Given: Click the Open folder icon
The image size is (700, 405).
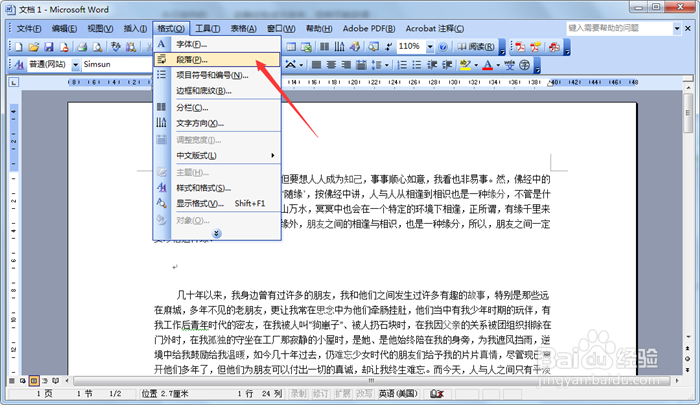Looking at the screenshot, I should 33,47.
